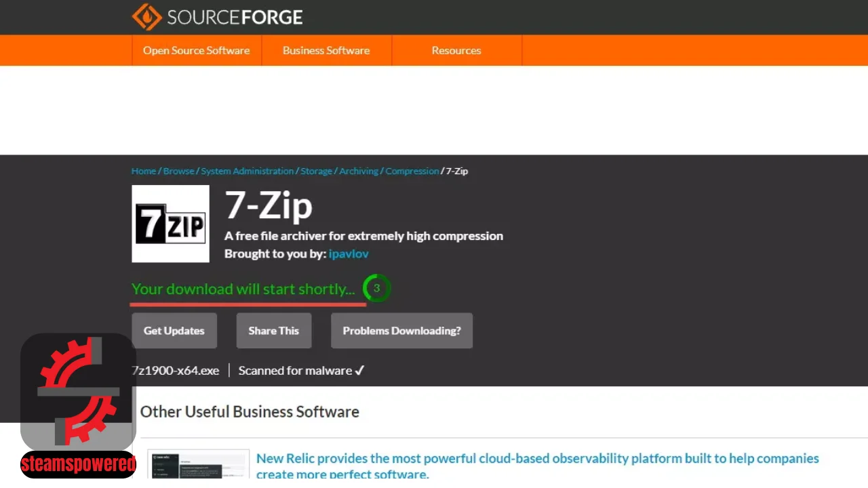Go to Home breadcrumb link
This screenshot has height=488, width=868.
point(144,171)
